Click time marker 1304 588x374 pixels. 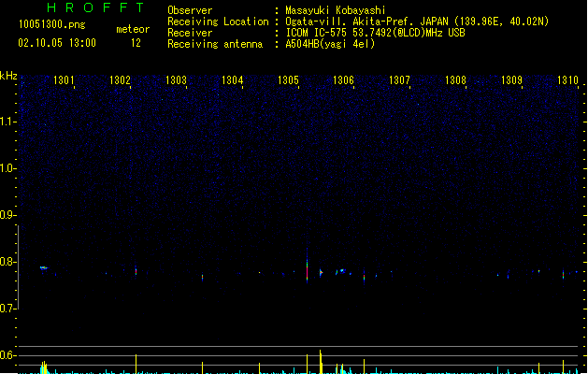tap(232, 80)
